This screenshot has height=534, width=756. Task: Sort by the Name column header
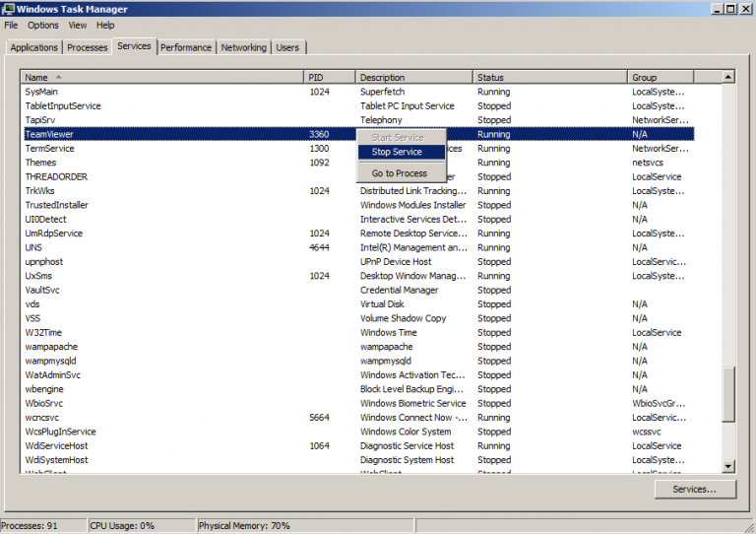[162, 77]
